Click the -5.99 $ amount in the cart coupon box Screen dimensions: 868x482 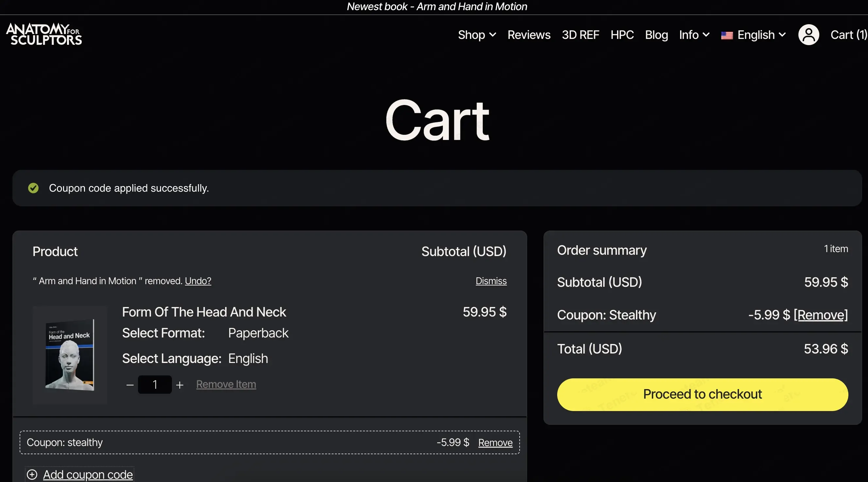[x=453, y=442]
